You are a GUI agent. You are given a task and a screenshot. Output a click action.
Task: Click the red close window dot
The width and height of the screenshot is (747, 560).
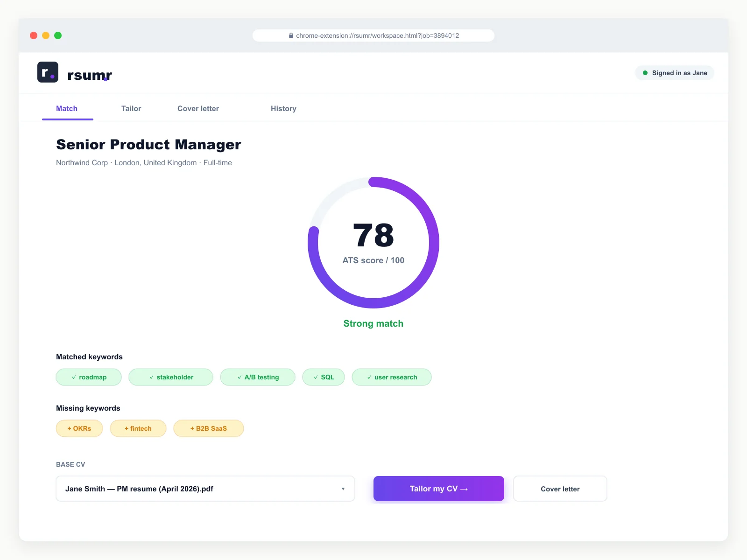34,35
